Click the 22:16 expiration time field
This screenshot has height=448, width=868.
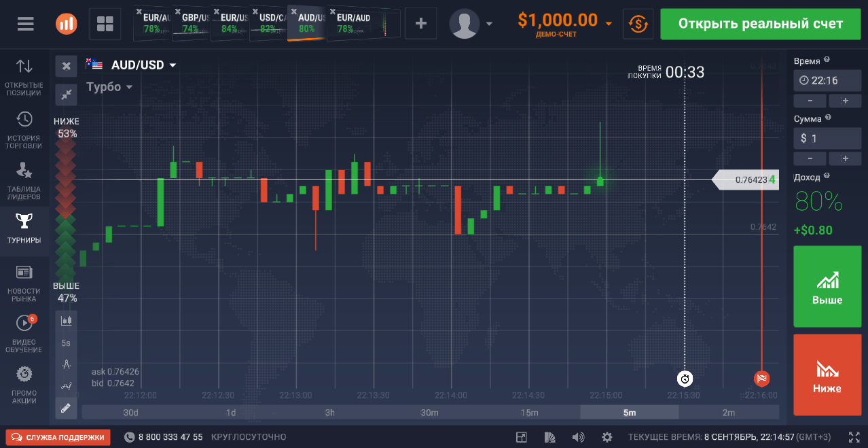click(x=827, y=80)
